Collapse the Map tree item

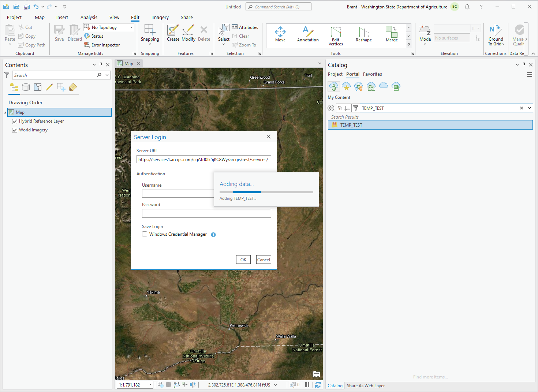[5, 113]
